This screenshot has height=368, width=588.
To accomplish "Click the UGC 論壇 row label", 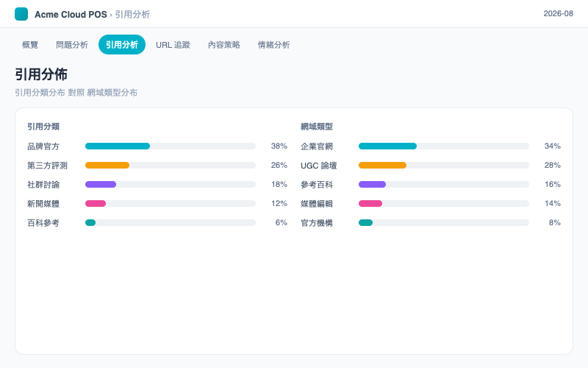I will (319, 166).
